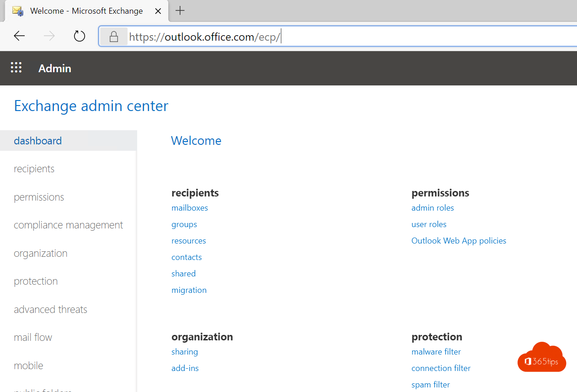Open the malware filter link

(436, 352)
